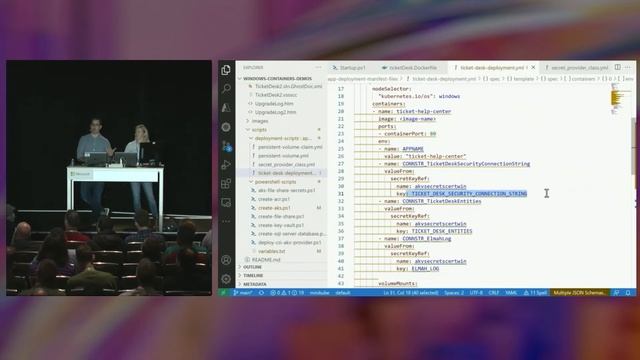
Task: Click the line and column position indicator
Action: (411, 293)
